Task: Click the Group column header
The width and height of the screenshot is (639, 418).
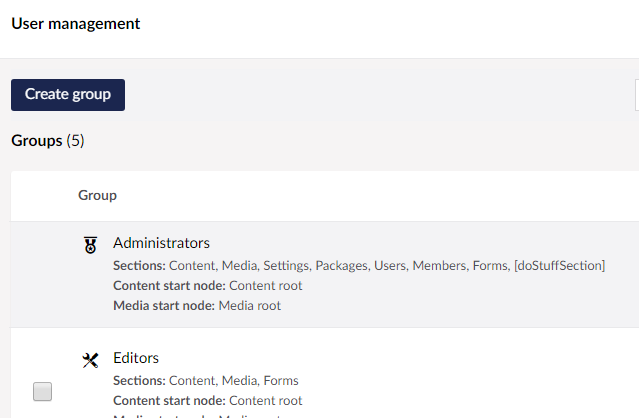Action: click(97, 195)
